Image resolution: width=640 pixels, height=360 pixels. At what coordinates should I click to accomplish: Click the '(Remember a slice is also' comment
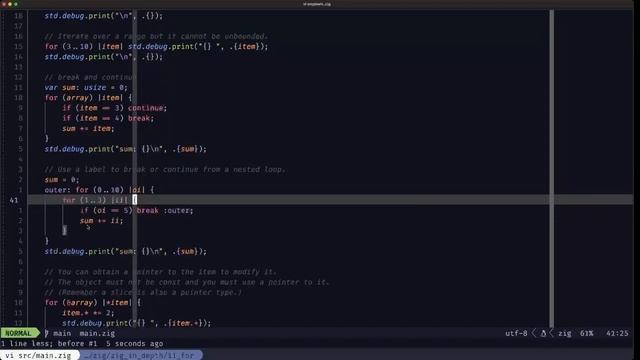coord(143,292)
